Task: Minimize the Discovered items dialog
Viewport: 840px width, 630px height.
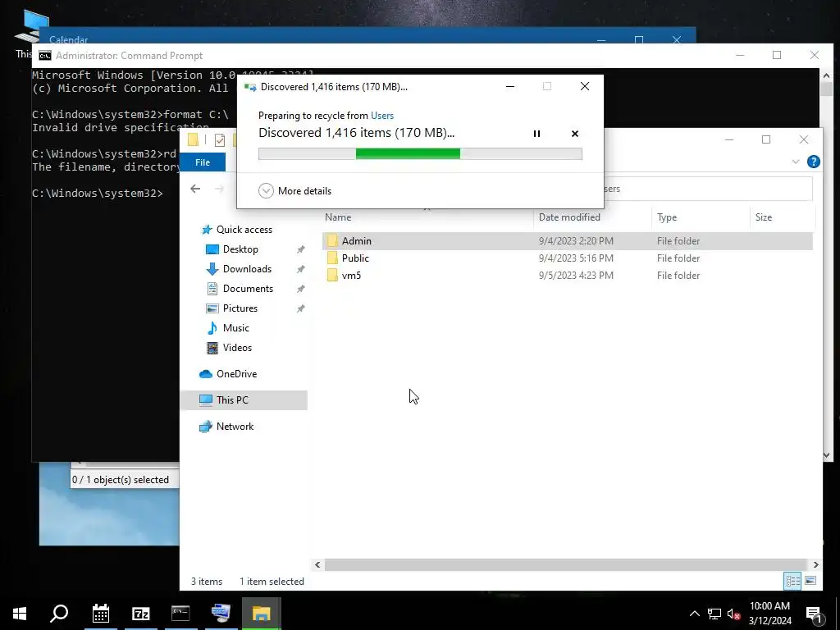Action: [510, 86]
